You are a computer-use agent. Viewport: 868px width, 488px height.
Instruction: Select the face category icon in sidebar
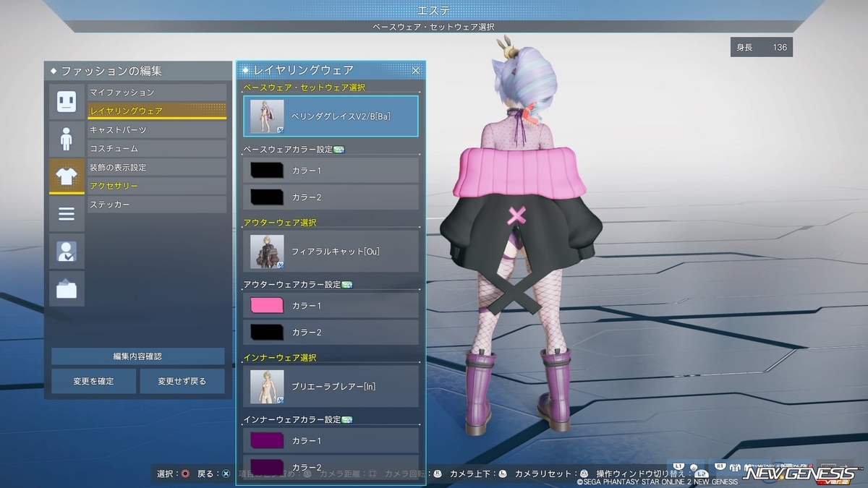(67, 101)
